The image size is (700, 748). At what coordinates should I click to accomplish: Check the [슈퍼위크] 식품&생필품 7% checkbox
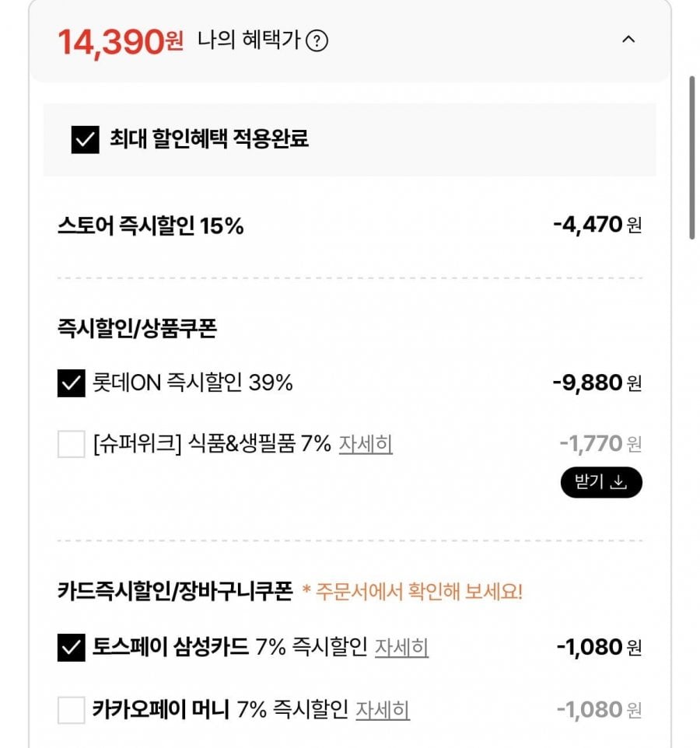pos(71,445)
